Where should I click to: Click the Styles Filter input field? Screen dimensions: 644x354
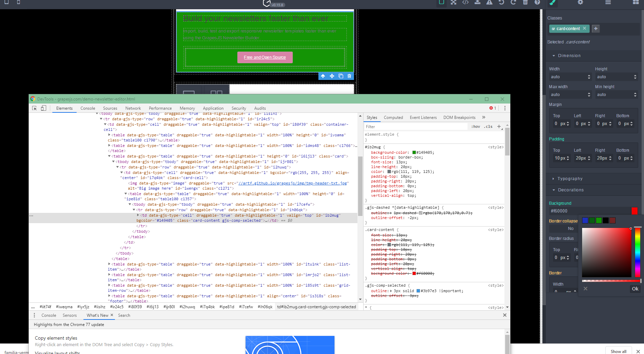416,126
